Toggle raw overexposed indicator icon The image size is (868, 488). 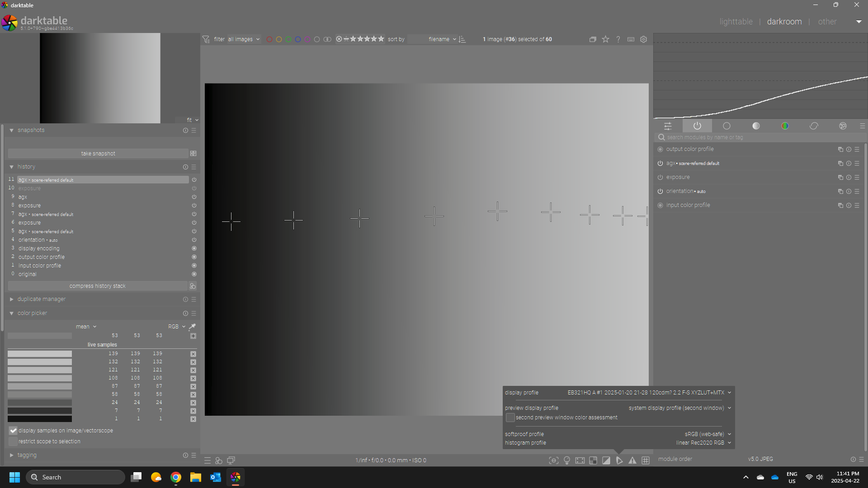593,460
